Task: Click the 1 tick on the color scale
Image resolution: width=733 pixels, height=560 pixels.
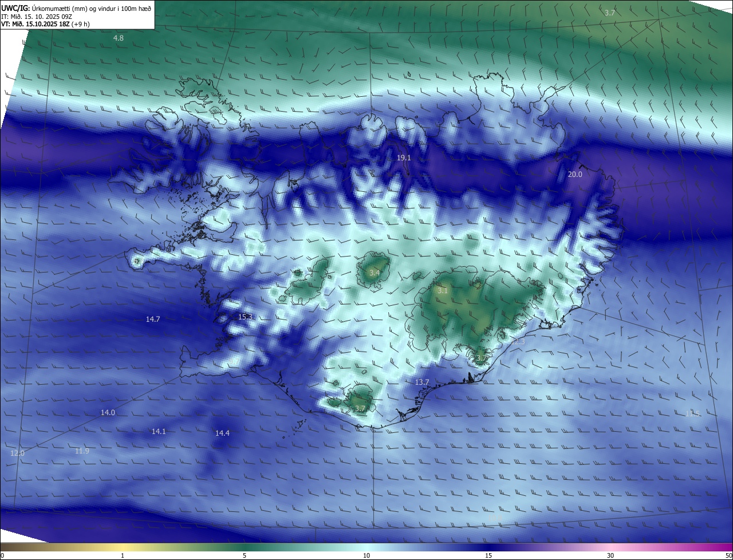Action: click(x=123, y=555)
